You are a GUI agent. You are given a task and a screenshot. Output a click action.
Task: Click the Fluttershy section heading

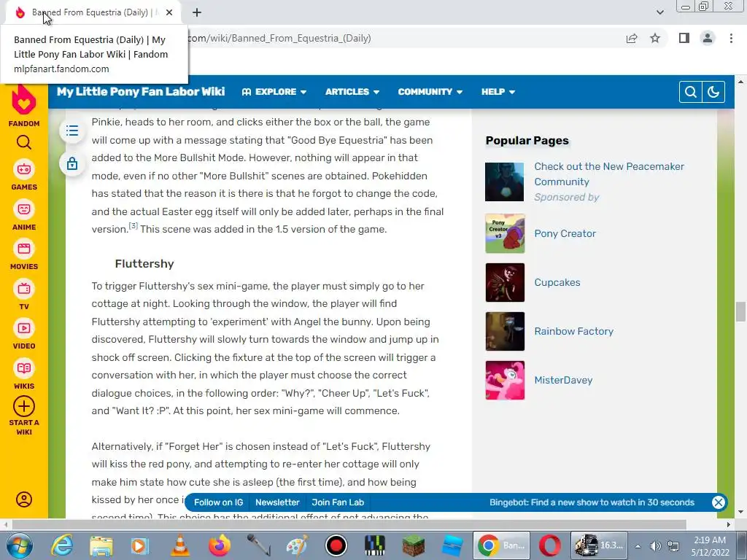coord(144,264)
